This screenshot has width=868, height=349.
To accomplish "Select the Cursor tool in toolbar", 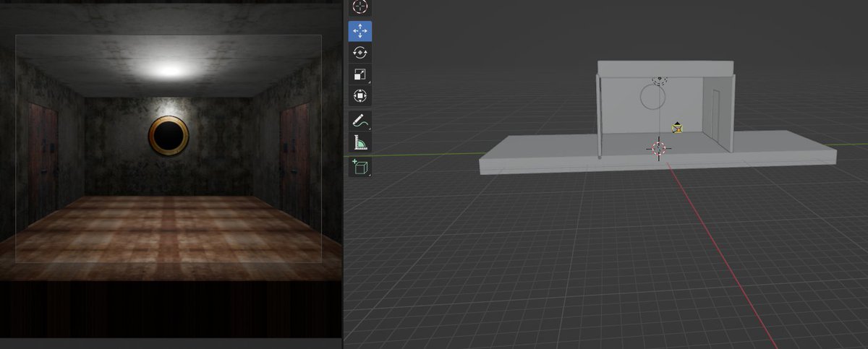I will point(359,8).
